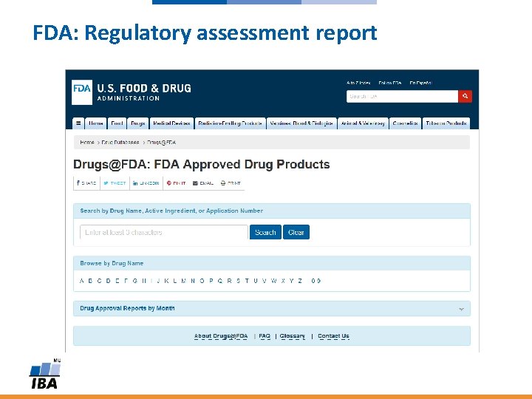The image size is (532, 399).
Task: Browse drug names starting with B
Action: point(90,281)
